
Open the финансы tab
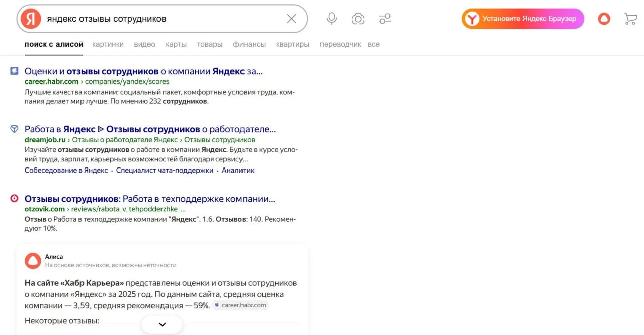[249, 44]
